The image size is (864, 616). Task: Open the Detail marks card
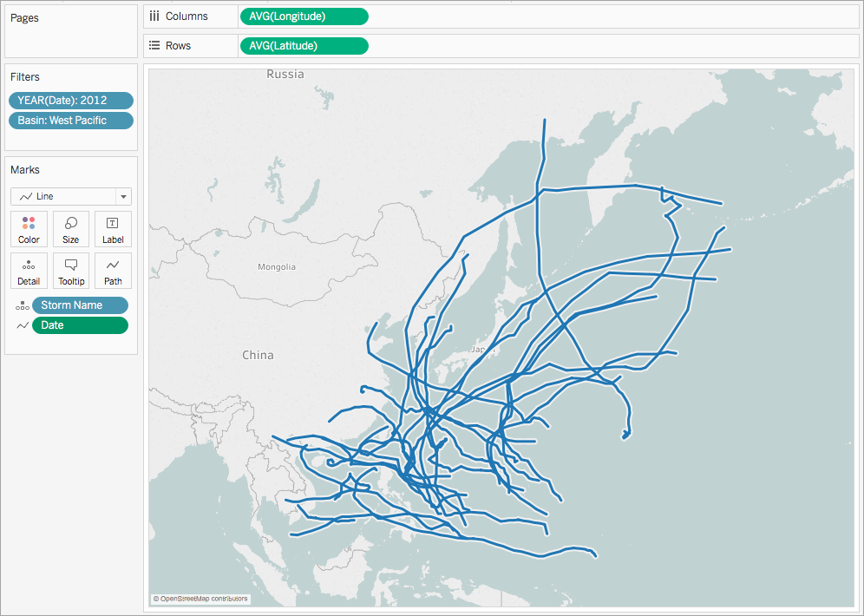coord(29,271)
